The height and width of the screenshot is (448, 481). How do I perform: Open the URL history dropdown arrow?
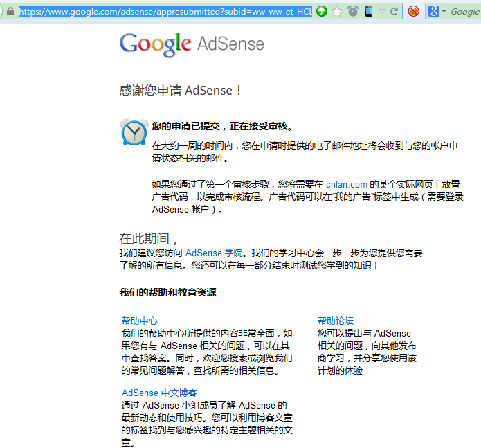point(382,12)
